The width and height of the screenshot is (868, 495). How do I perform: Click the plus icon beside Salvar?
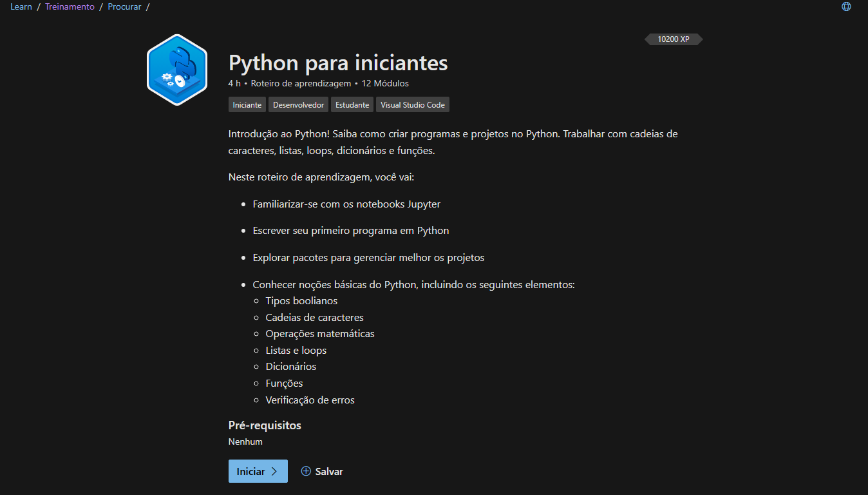point(306,471)
